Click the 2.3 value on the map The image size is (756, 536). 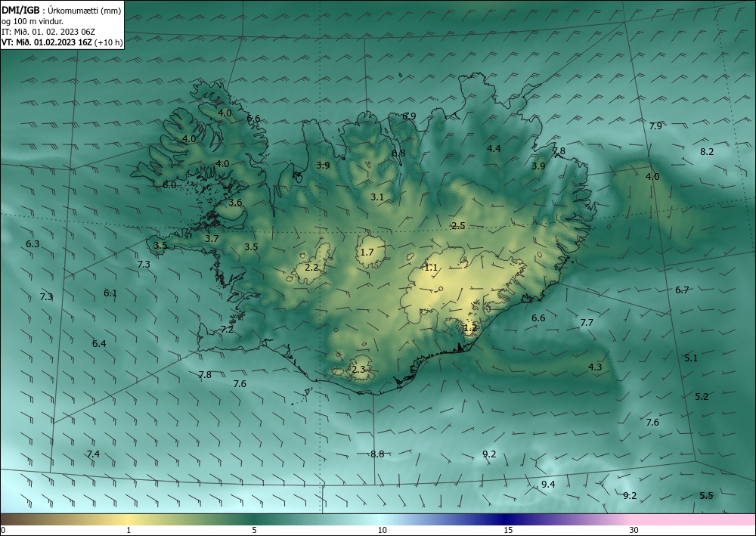pos(358,370)
